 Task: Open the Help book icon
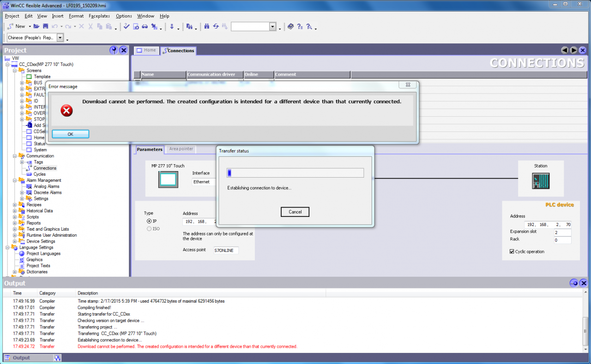click(x=290, y=26)
